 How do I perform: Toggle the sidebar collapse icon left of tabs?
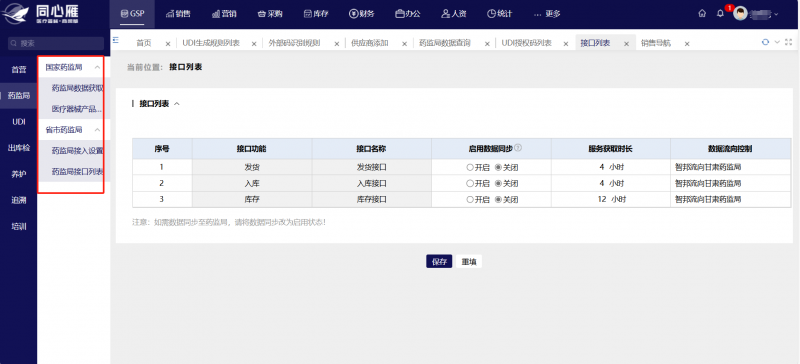point(116,40)
